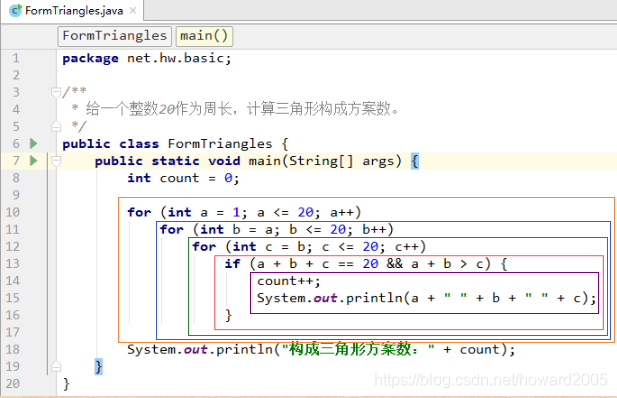The image size is (617, 398).
Task: Click the closing brace of the if block on line 16
Action: point(228,315)
